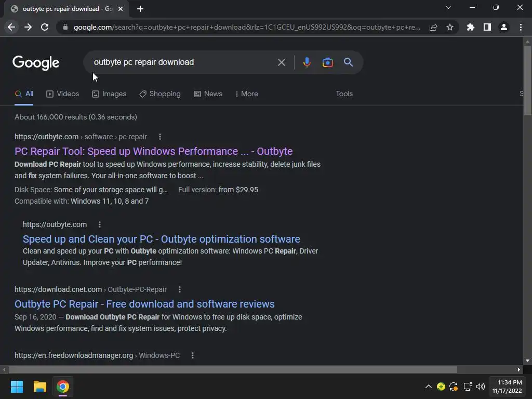This screenshot has width=532, height=399.
Task: Click the address bar URL
Action: click(247, 27)
